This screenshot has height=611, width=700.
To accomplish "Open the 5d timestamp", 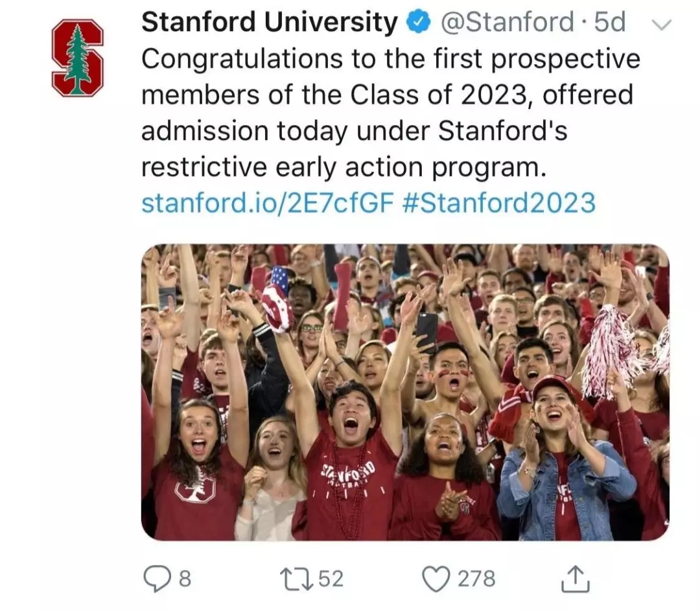I will point(610,23).
